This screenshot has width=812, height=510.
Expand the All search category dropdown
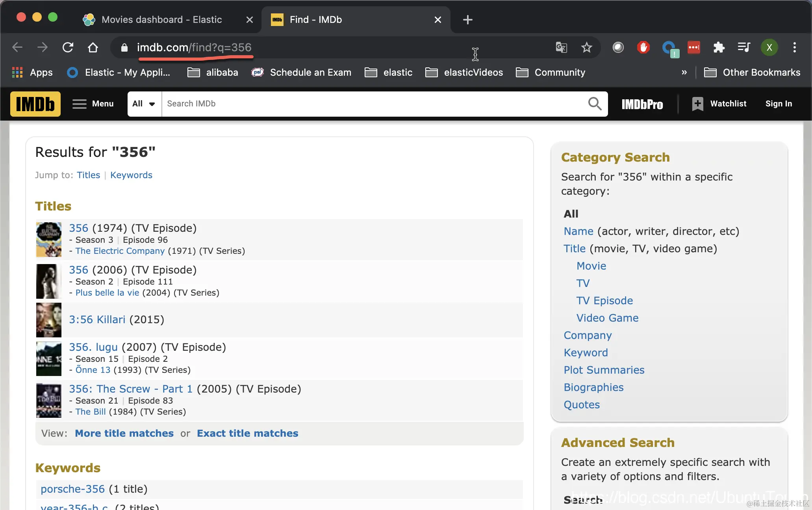pos(144,104)
